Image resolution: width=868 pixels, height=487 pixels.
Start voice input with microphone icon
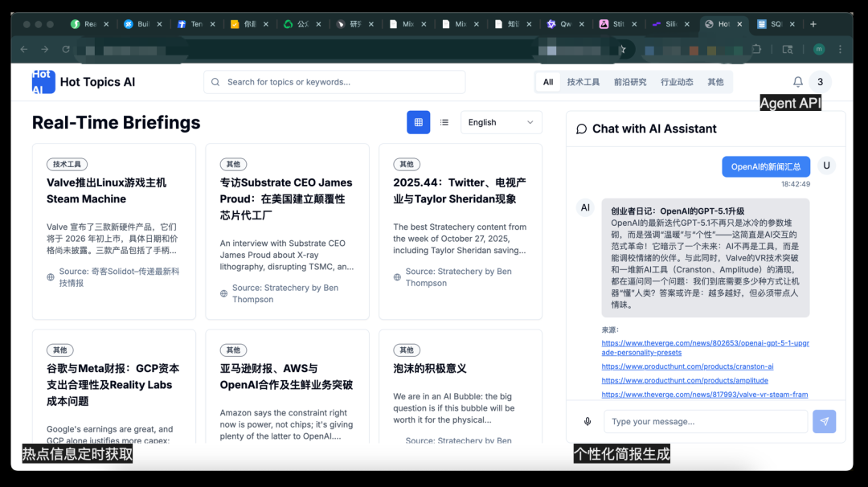(588, 422)
